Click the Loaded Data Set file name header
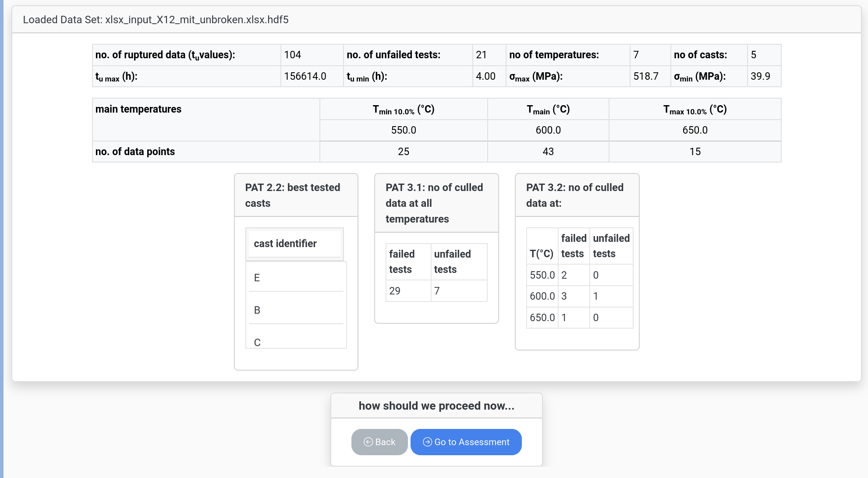 [156, 20]
